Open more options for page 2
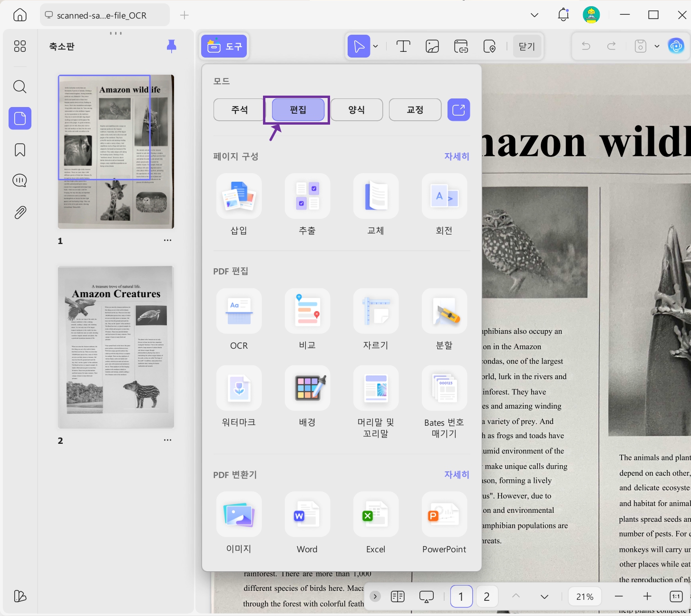The height and width of the screenshot is (616, 691). pos(167,440)
